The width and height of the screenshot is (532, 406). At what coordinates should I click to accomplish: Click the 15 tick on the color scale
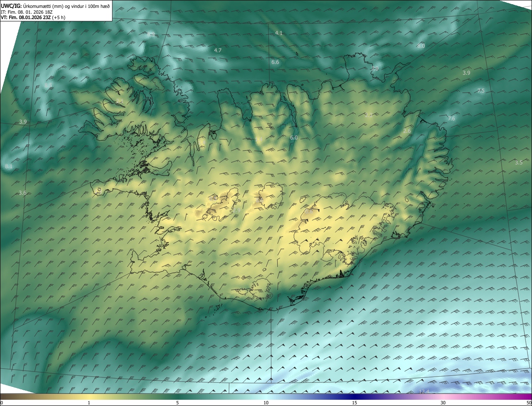(355, 403)
